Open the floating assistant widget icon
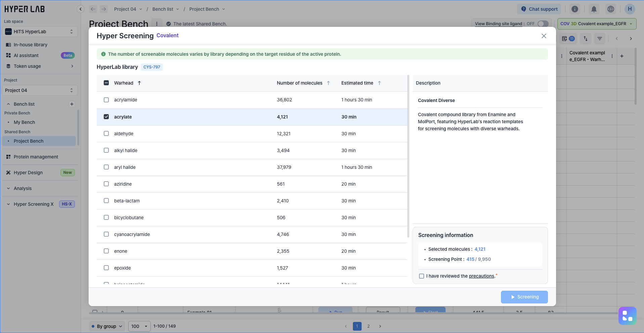Viewport: 644px width, 333px height. [x=627, y=316]
